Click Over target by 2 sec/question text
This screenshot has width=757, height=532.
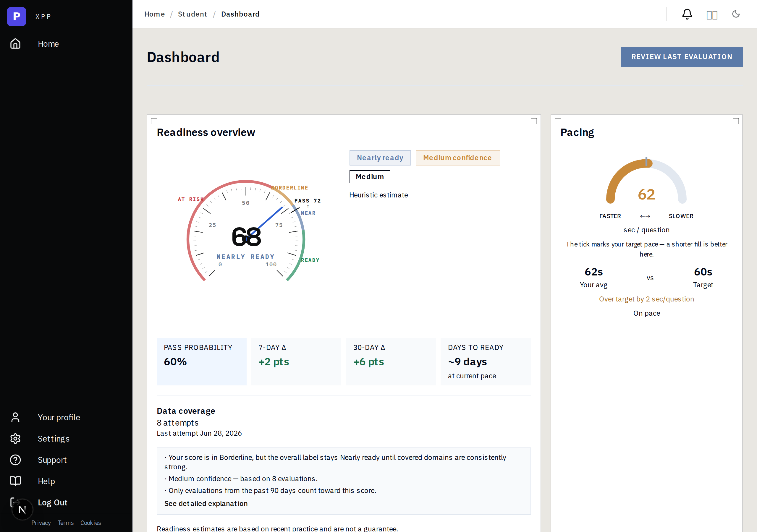[x=646, y=299]
